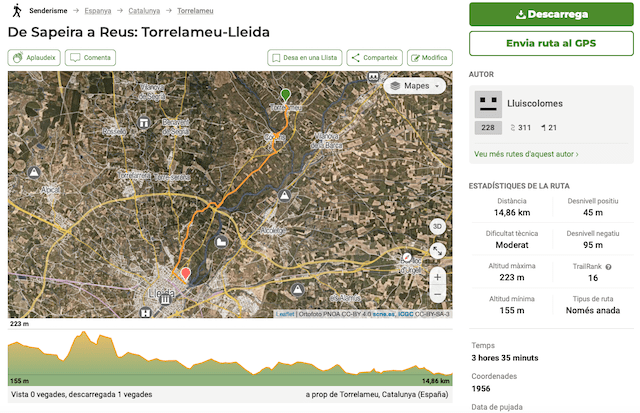Open the Comenta comment button
Screen dimensions: 640x413
point(90,58)
